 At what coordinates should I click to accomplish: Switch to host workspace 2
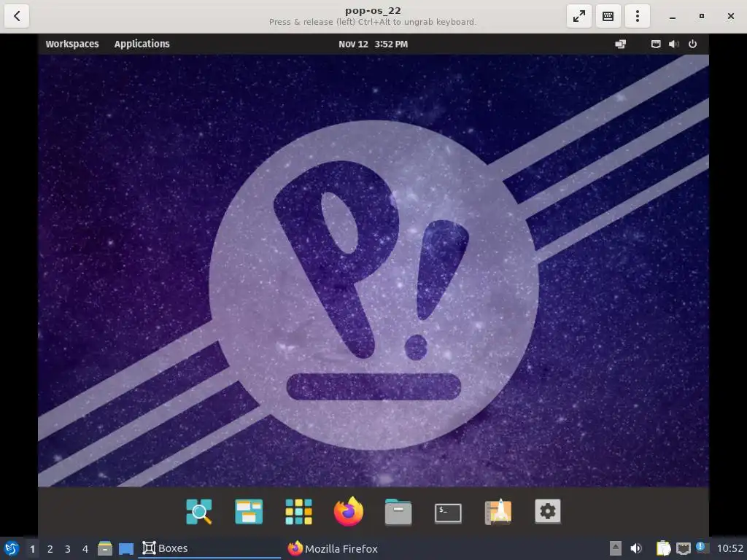tap(50, 549)
